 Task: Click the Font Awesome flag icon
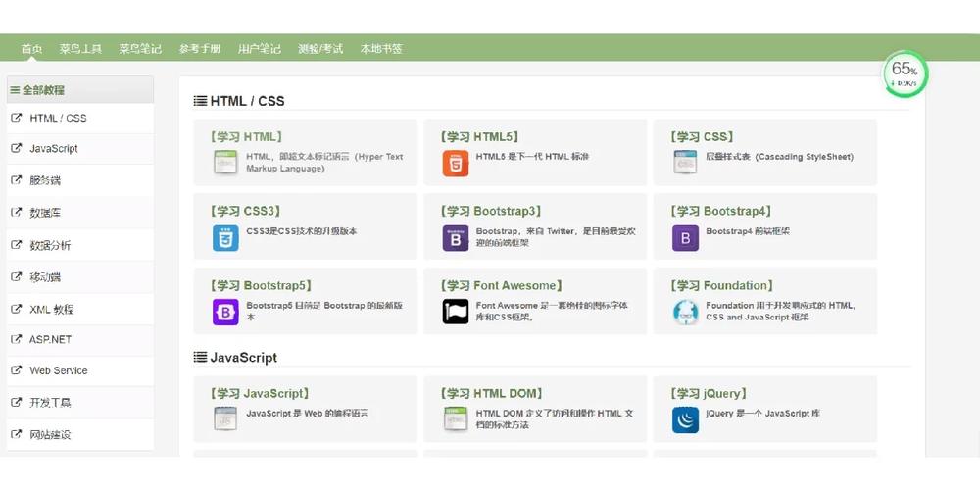tap(456, 312)
